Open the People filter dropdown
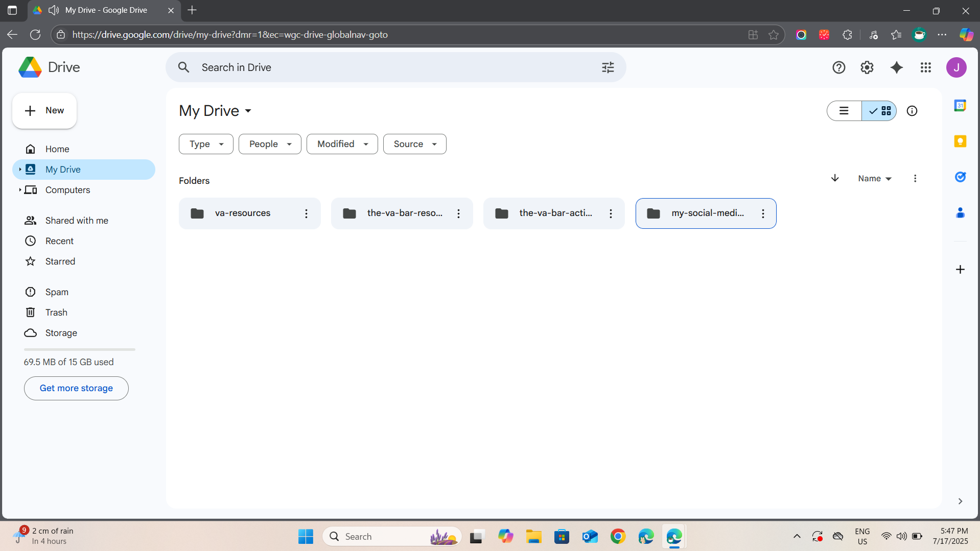980x551 pixels. coord(270,144)
